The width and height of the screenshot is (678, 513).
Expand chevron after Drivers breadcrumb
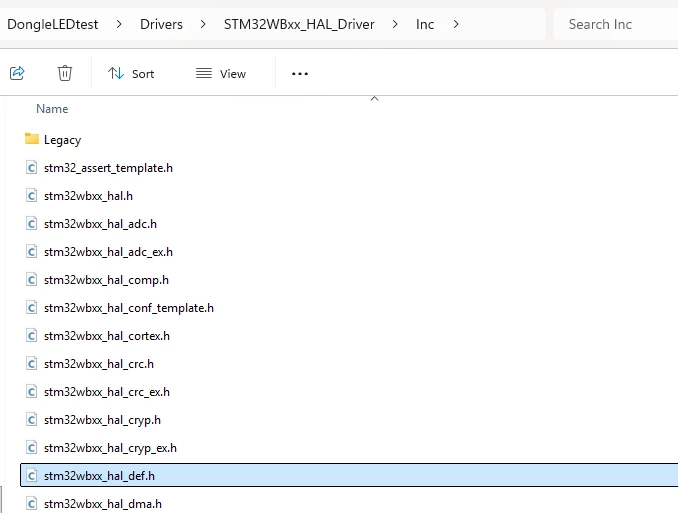203,24
